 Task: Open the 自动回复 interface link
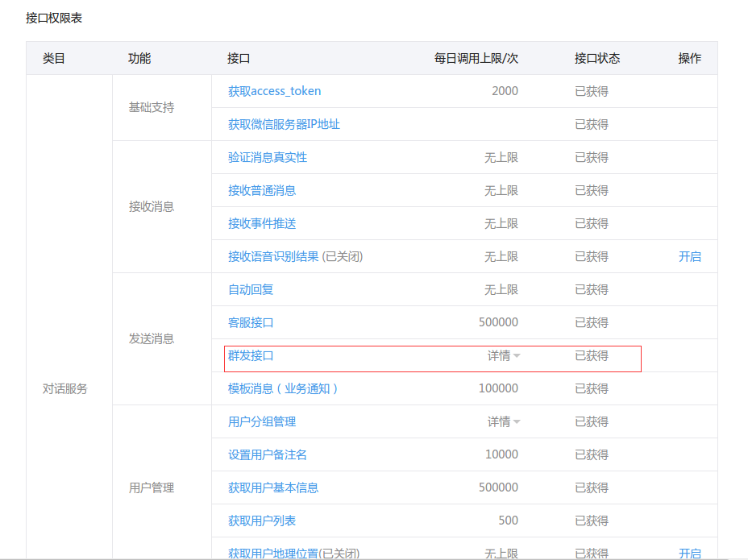(251, 289)
